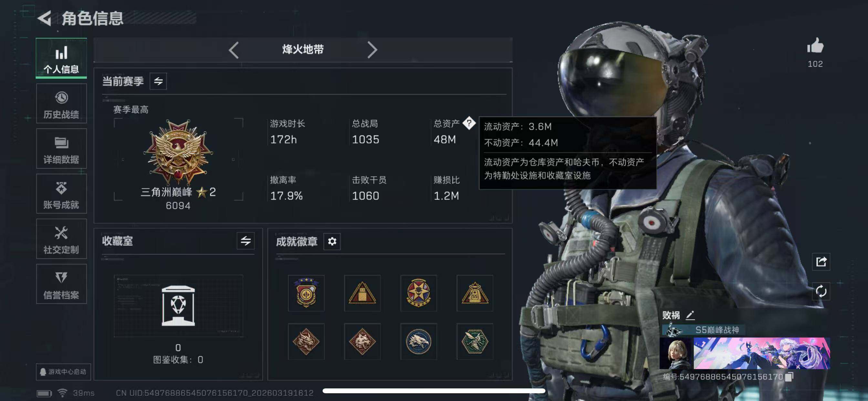Toggle the 当前赛季 season switch button
The image size is (868, 401).
click(158, 81)
